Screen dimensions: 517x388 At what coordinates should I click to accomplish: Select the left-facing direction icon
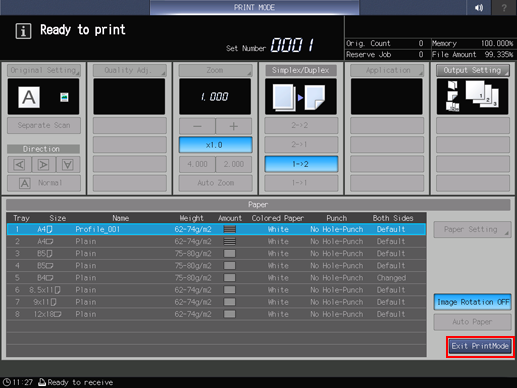click(19, 164)
